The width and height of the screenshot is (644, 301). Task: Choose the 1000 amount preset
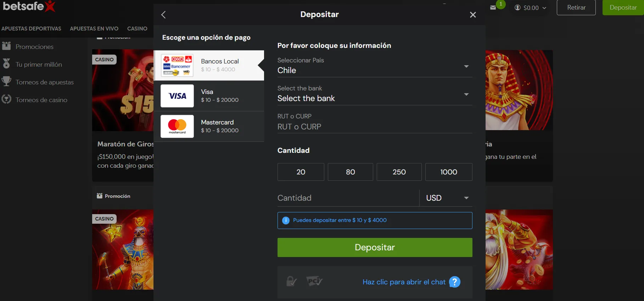449,172
